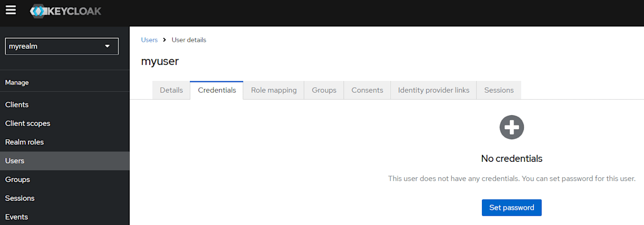Click the Manage section label
The width and height of the screenshot is (644, 225).
point(17,82)
